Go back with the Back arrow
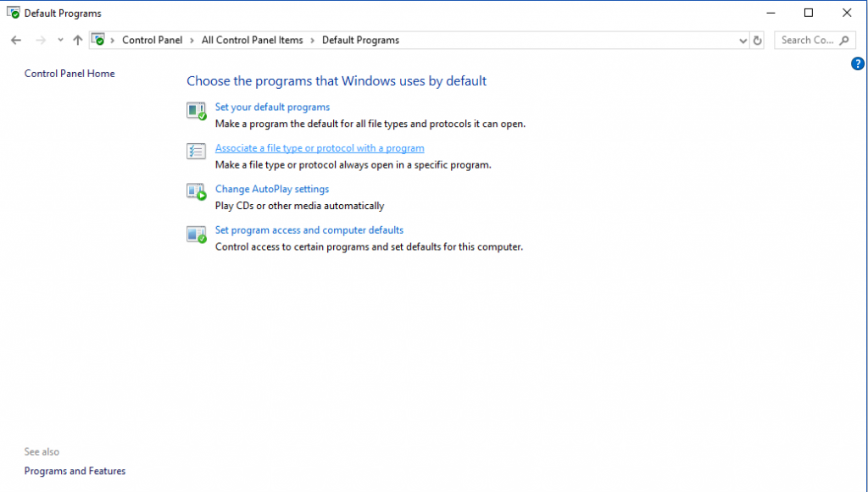 [x=16, y=40]
